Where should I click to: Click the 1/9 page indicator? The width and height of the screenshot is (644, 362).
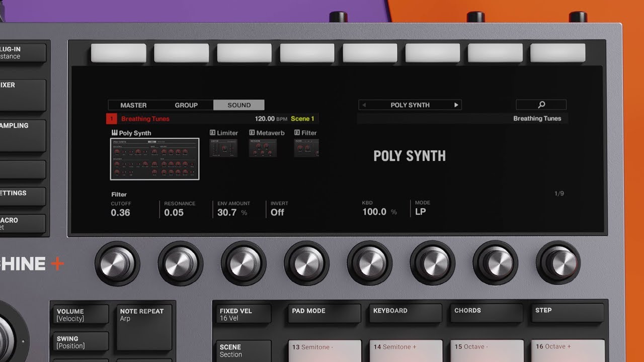click(x=559, y=194)
